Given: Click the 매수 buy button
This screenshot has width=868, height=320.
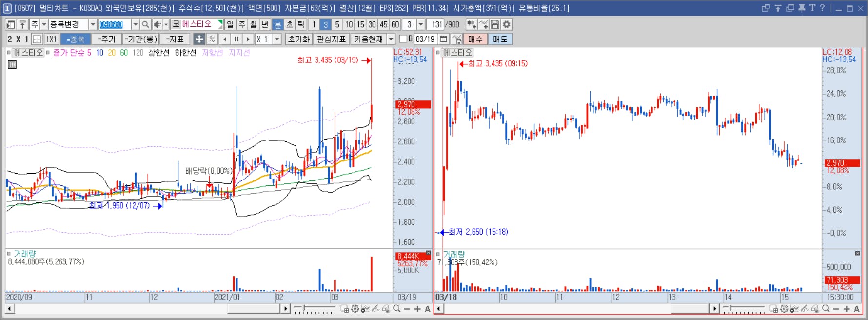Looking at the screenshot, I should click(475, 39).
